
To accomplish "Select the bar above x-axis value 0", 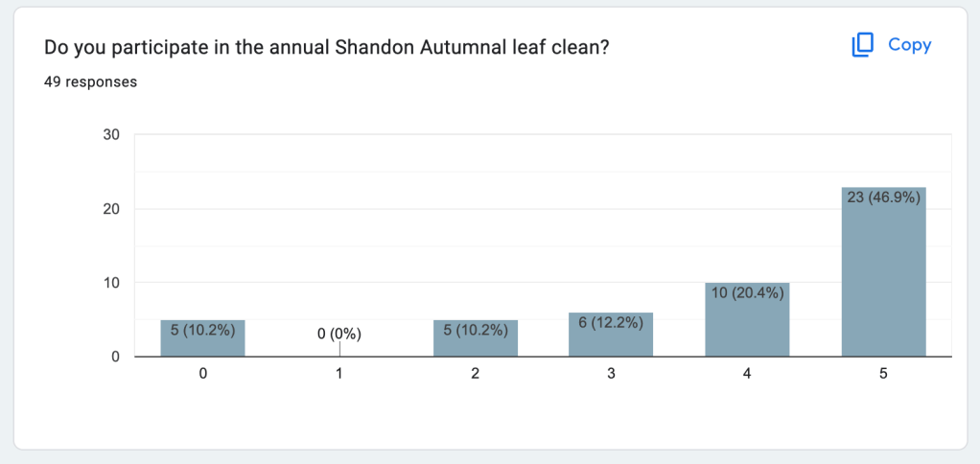I will [202, 338].
